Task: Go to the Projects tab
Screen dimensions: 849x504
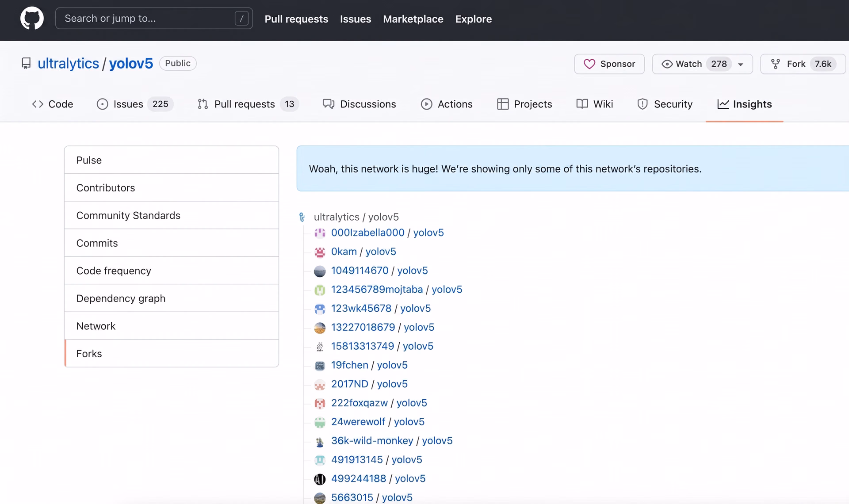Action: [524, 104]
